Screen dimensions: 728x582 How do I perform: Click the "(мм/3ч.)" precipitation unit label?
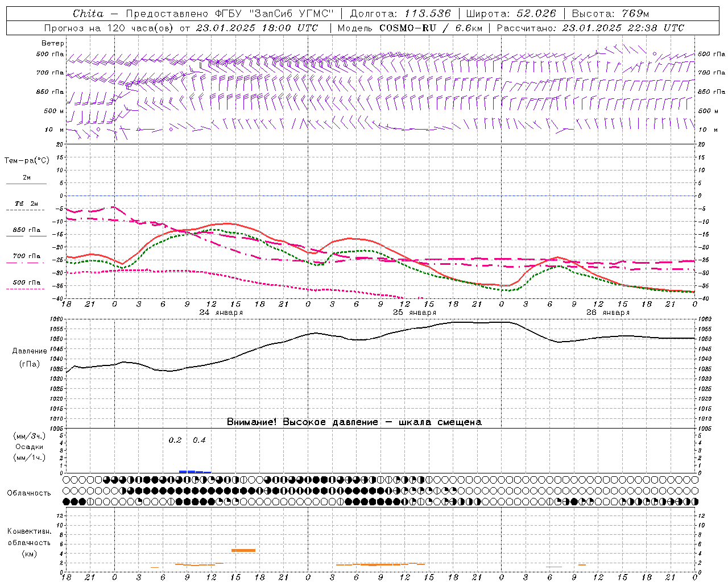point(30,436)
